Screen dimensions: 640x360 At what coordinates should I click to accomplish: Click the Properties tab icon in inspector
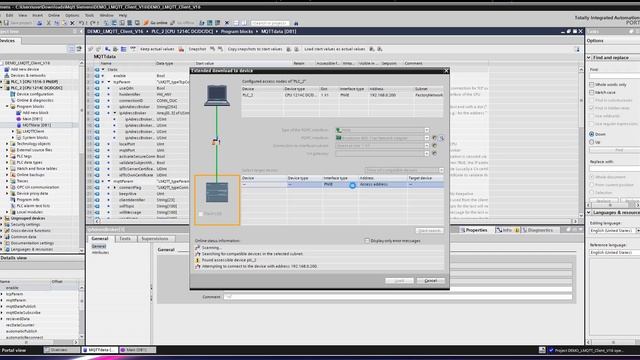coord(463,230)
